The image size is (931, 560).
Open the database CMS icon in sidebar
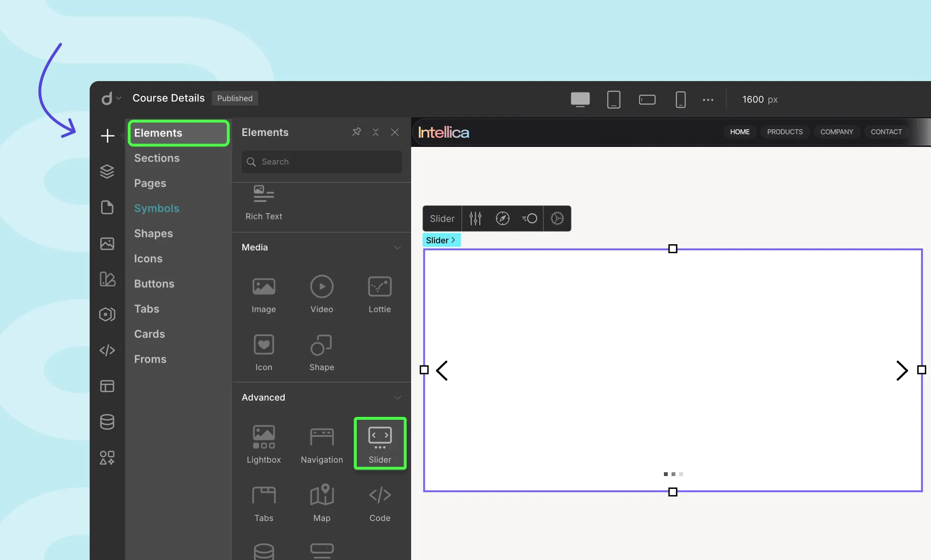pyautogui.click(x=107, y=422)
